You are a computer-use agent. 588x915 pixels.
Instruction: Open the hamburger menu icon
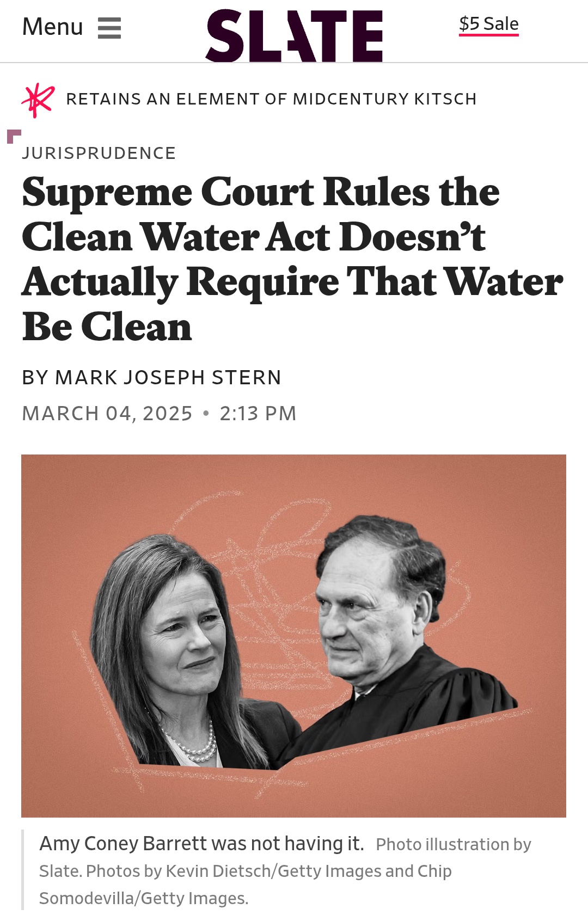pyautogui.click(x=109, y=28)
